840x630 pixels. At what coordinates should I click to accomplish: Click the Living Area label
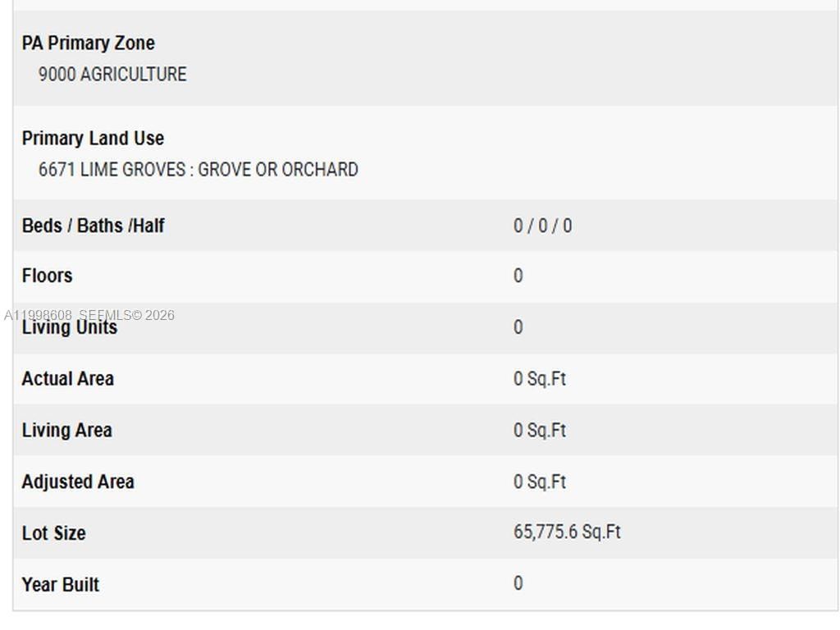click(x=66, y=431)
